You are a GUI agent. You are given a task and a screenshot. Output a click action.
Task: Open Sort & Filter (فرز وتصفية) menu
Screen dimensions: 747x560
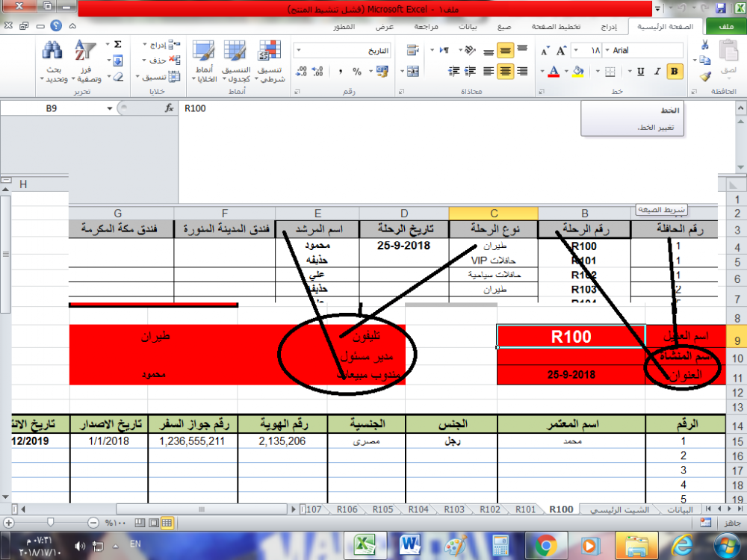86,61
